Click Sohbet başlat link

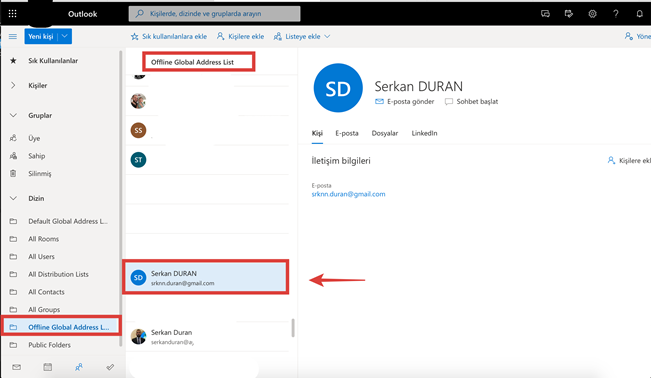[472, 102]
